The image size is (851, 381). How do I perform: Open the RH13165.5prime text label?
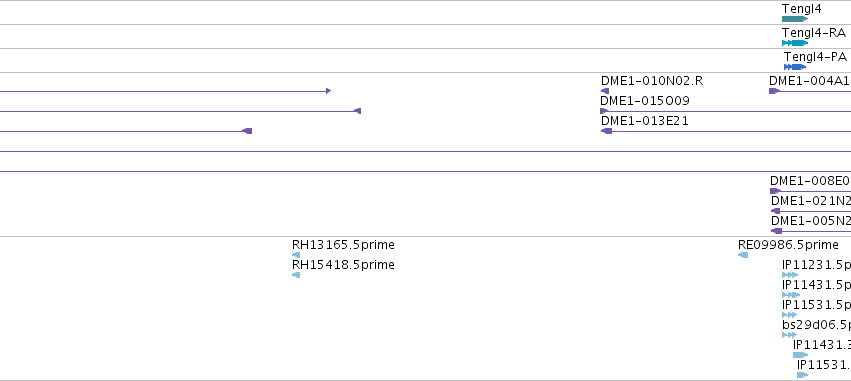coord(343,245)
